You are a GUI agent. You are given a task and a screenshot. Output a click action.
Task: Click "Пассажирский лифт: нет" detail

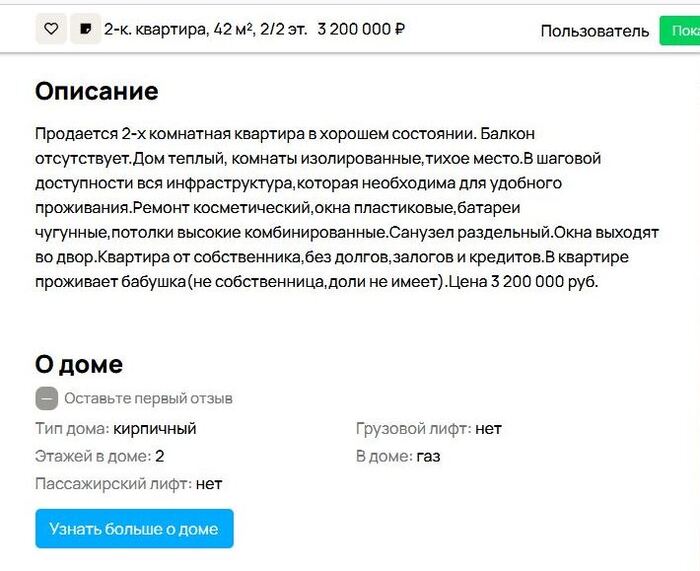click(x=129, y=484)
